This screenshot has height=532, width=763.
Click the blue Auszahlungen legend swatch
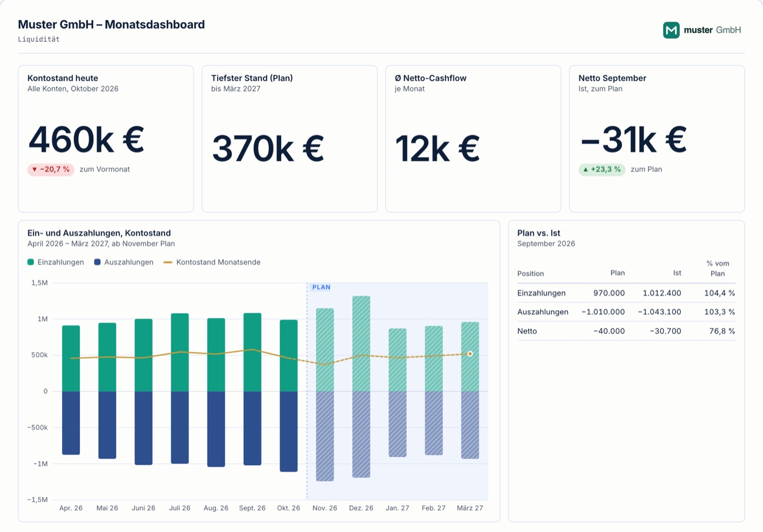coord(98,262)
